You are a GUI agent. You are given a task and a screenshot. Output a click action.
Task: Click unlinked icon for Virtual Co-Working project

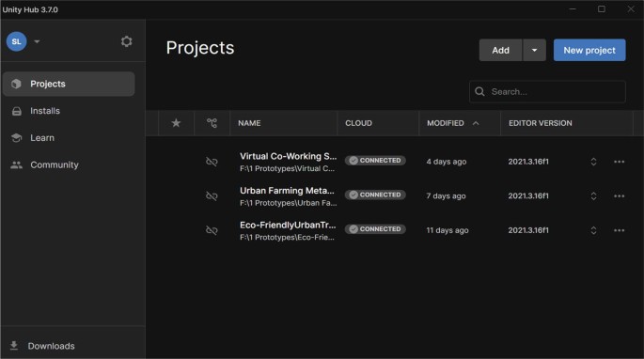[x=212, y=162]
